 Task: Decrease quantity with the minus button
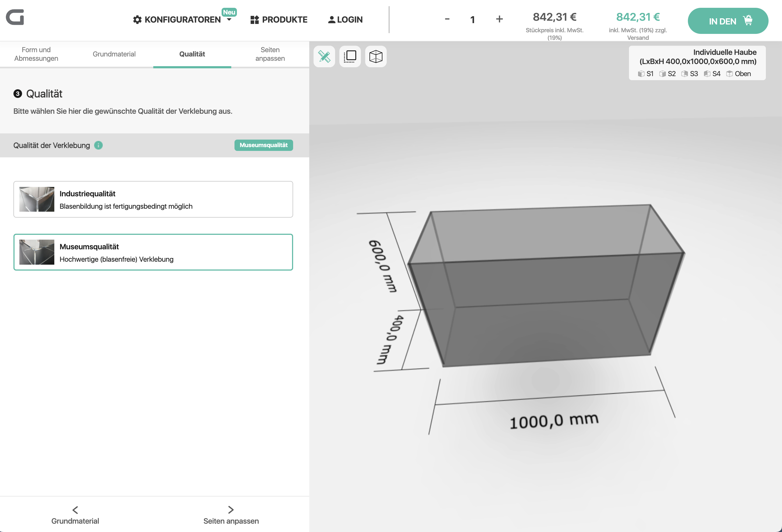447,19
